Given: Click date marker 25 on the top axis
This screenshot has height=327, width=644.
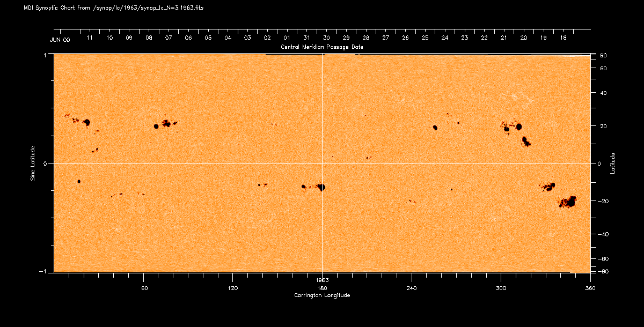Looking at the screenshot, I should tap(425, 39).
